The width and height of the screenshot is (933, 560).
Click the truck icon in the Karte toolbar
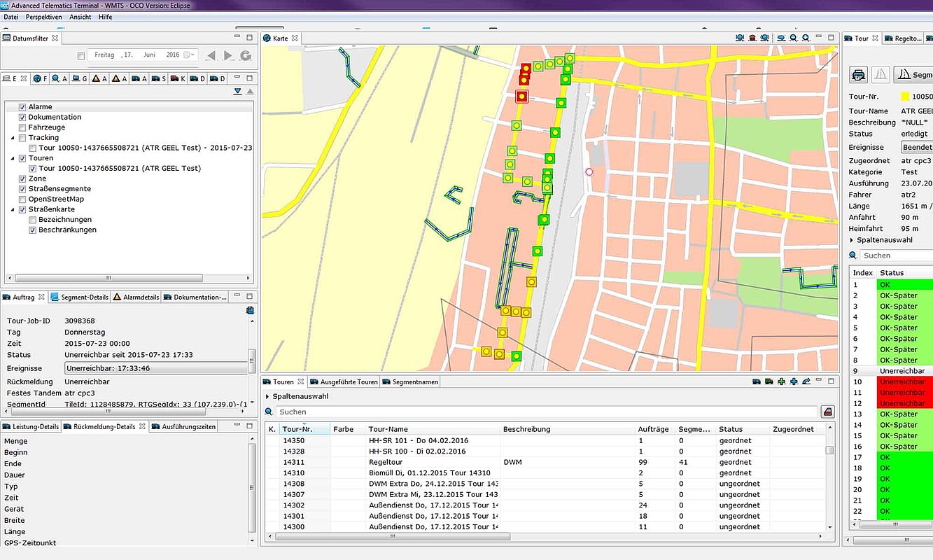pyautogui.click(x=752, y=38)
